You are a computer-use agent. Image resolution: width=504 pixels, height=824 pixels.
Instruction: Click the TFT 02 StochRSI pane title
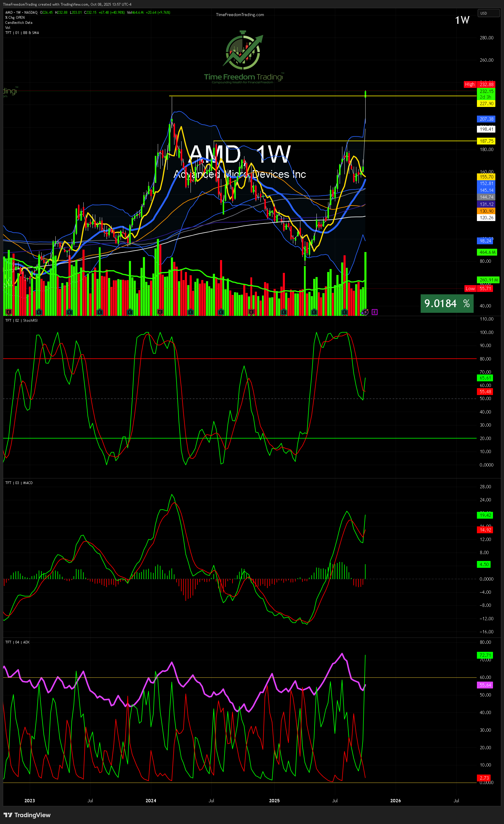point(21,320)
